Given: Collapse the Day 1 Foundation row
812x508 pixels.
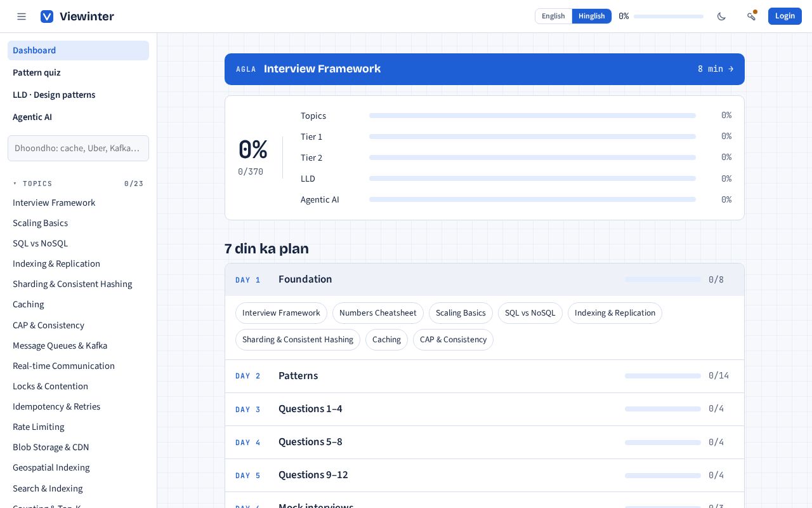Looking at the screenshot, I should point(485,279).
